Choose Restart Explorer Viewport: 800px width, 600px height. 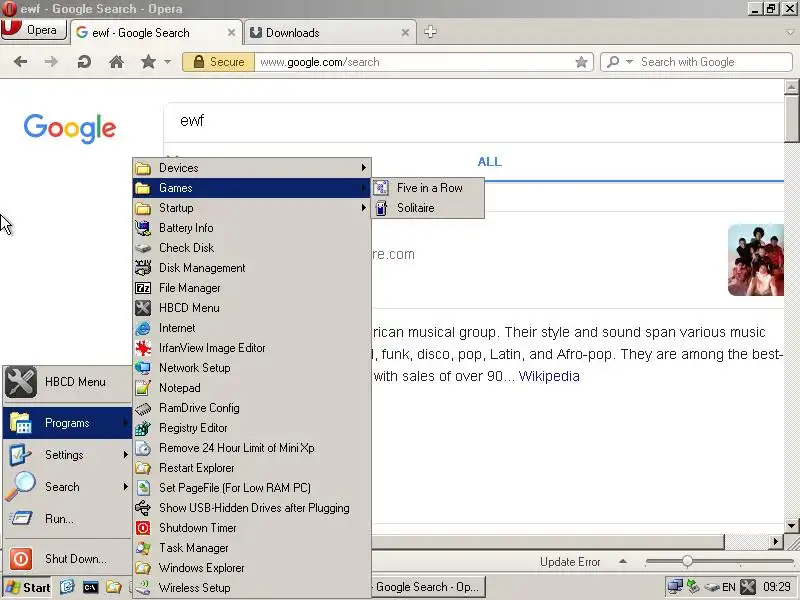252,467
